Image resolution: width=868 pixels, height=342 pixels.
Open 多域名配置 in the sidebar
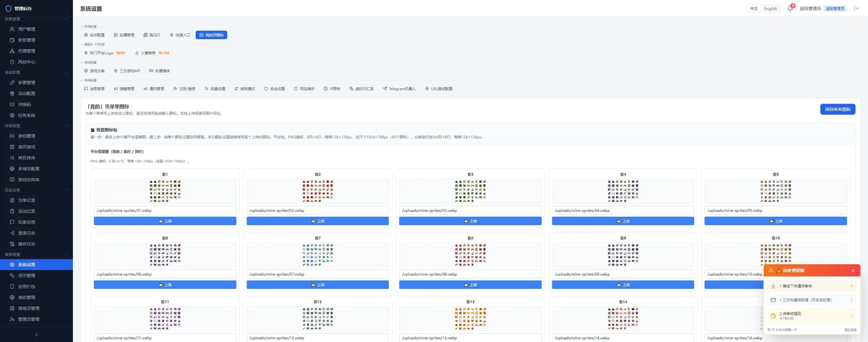[36, 169]
